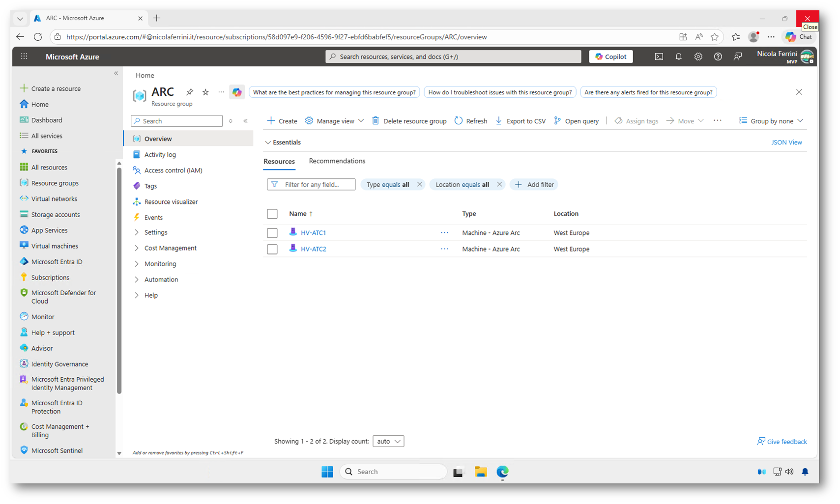The height and width of the screenshot is (504, 840).
Task: Click the Refresh icon in command bar
Action: click(459, 121)
